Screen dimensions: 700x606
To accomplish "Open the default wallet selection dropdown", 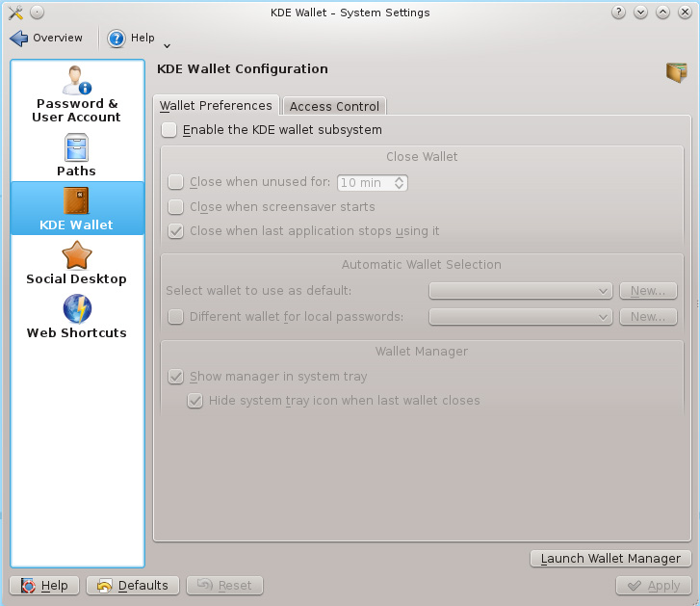I will (x=521, y=291).
